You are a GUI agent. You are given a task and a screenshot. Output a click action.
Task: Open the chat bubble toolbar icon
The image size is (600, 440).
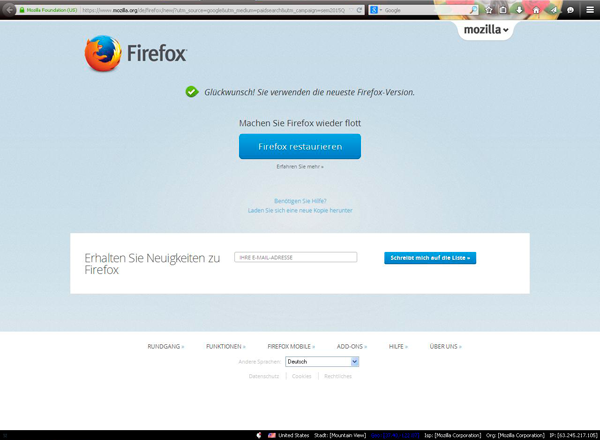point(570,10)
